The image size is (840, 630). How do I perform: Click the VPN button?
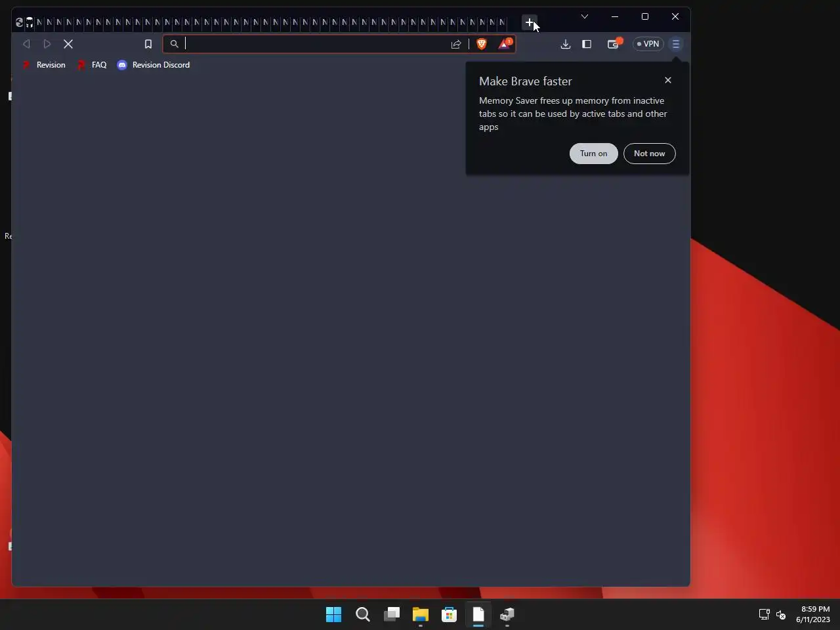point(648,44)
